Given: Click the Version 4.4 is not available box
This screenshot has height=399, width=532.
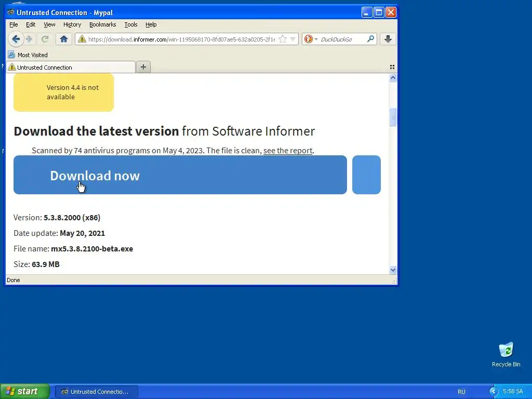Looking at the screenshot, I should 63,92.
